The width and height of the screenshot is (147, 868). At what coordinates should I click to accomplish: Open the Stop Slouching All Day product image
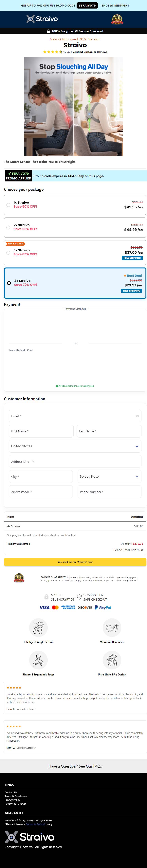pos(73,107)
